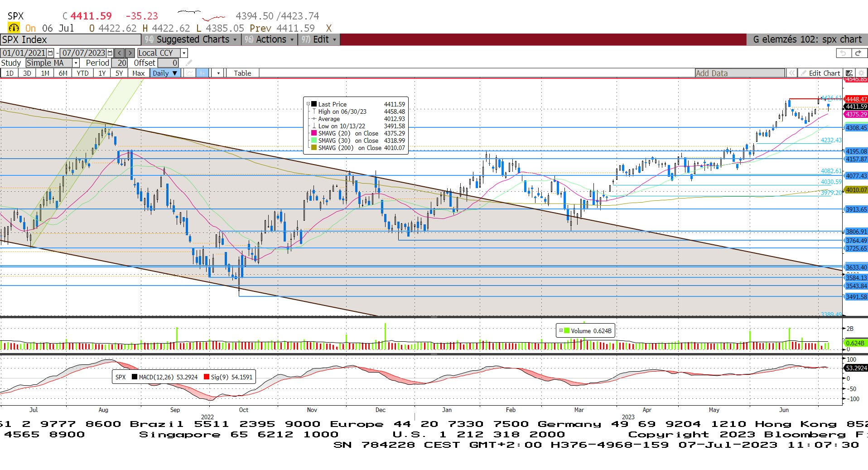This screenshot has height=470, width=868.
Task: Click the 0.624B volume axis label
Action: (x=855, y=343)
